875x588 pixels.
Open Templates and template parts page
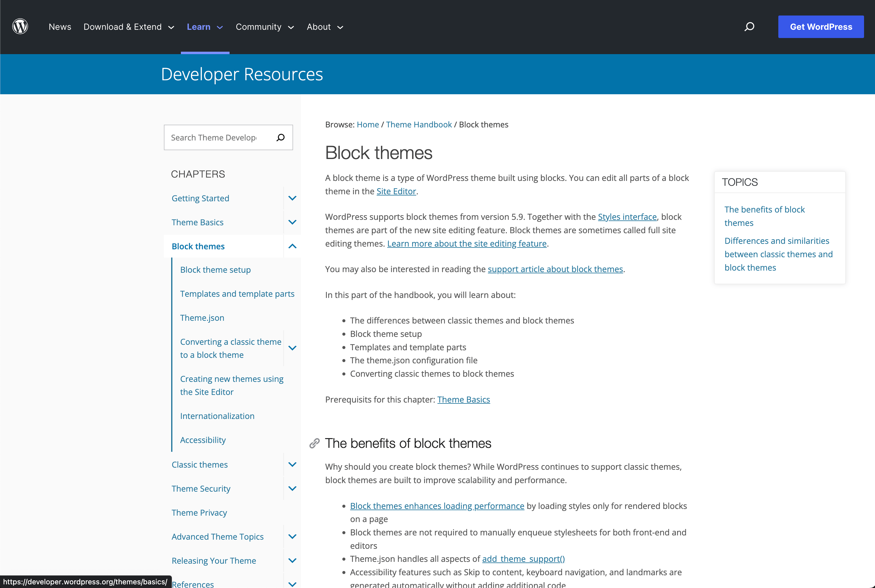(x=237, y=294)
